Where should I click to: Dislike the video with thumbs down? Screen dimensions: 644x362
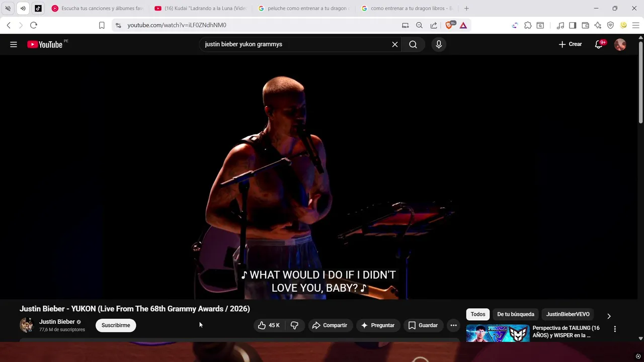coord(294,325)
